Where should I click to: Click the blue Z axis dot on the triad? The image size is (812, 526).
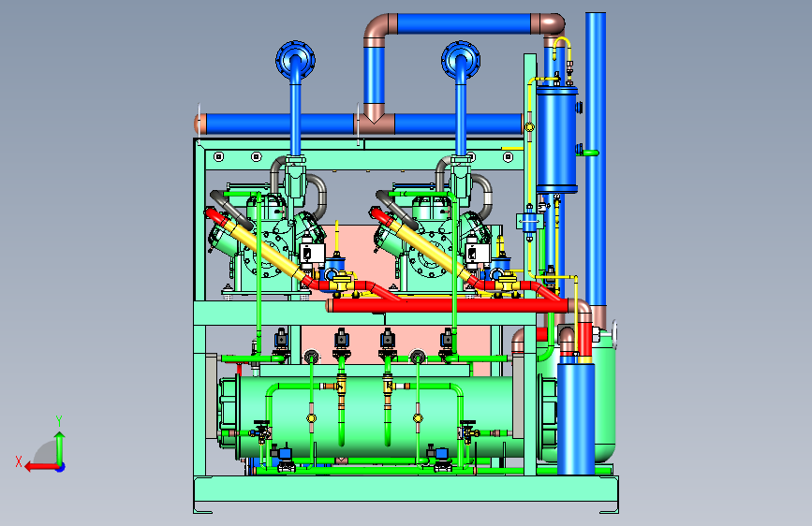[61, 467]
